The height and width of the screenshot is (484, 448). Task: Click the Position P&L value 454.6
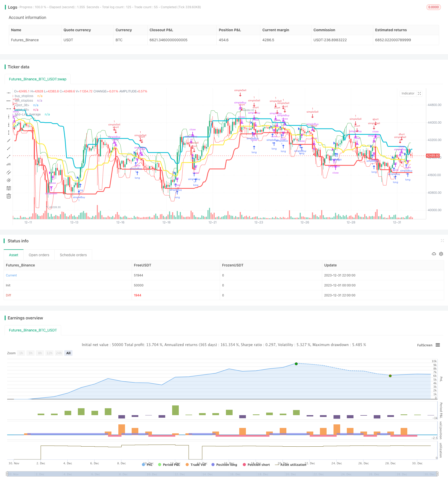click(224, 40)
